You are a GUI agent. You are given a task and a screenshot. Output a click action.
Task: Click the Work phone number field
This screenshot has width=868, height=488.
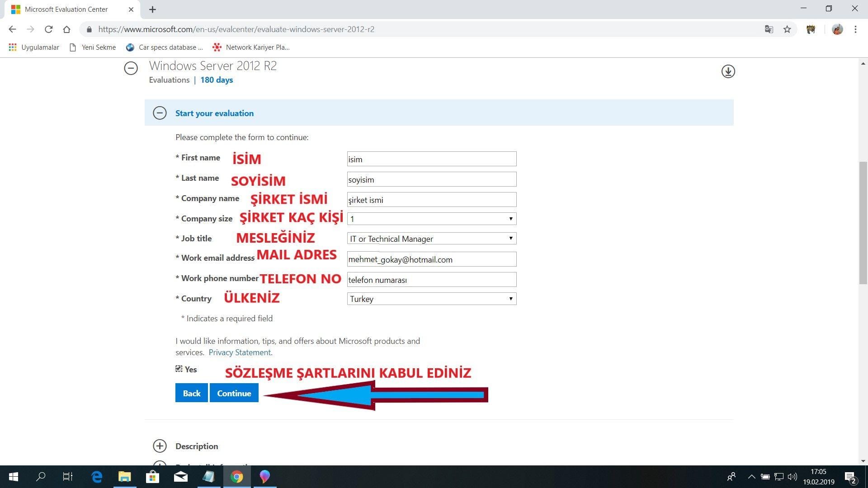(x=432, y=280)
